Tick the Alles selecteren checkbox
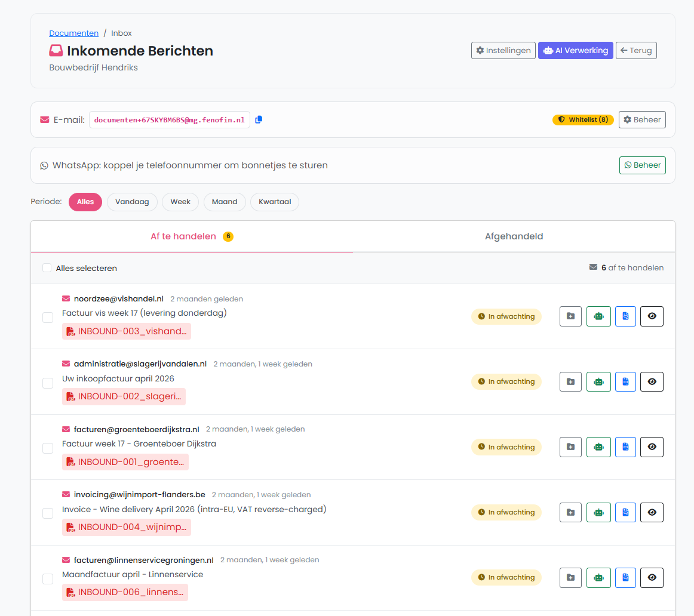The width and height of the screenshot is (694, 616). point(47,268)
